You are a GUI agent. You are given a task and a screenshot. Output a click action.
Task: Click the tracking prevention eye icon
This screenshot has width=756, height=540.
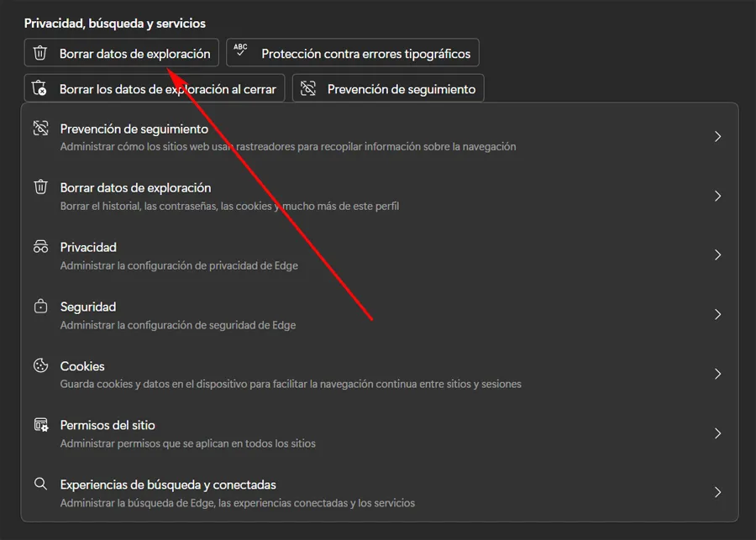coord(39,128)
